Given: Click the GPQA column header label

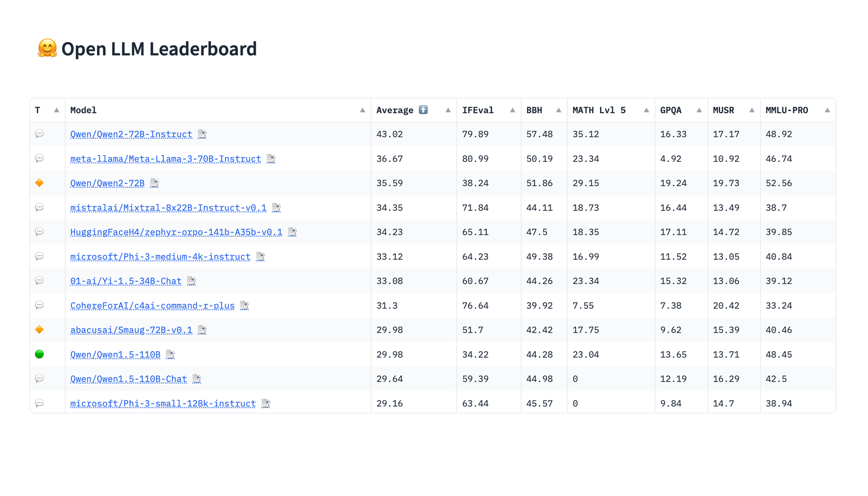Looking at the screenshot, I should (x=671, y=110).
